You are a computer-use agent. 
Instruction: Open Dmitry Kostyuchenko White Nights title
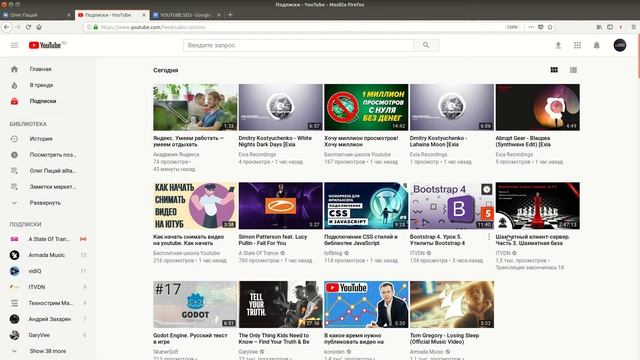(275, 141)
